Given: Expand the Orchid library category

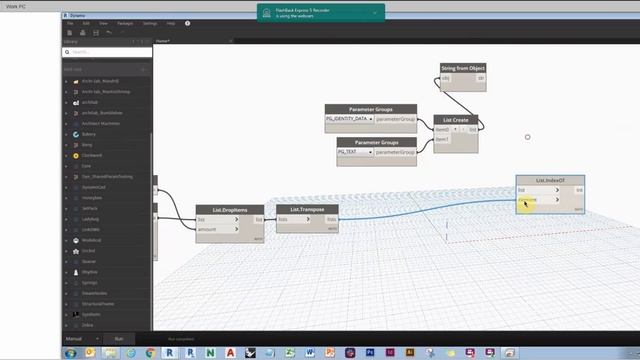Looking at the screenshot, I should point(67,251).
